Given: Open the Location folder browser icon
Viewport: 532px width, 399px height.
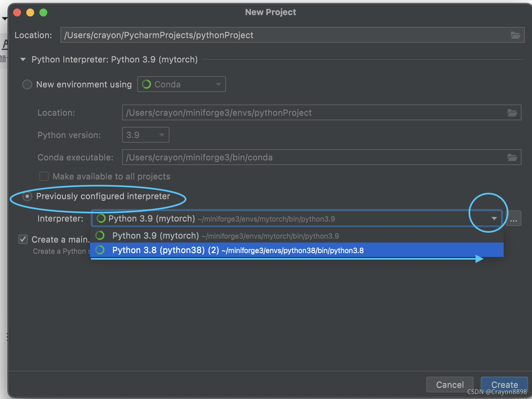Looking at the screenshot, I should coord(516,35).
